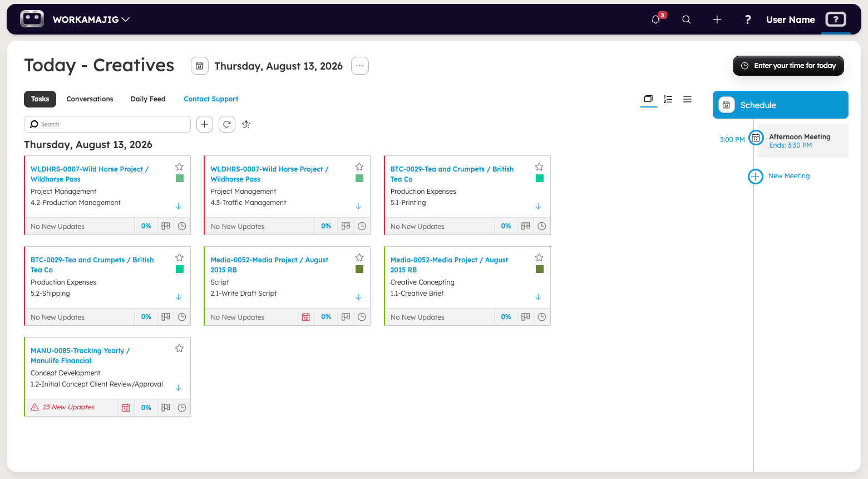
Task: Star the 2.1-Write Draft Script task
Action: [359, 257]
